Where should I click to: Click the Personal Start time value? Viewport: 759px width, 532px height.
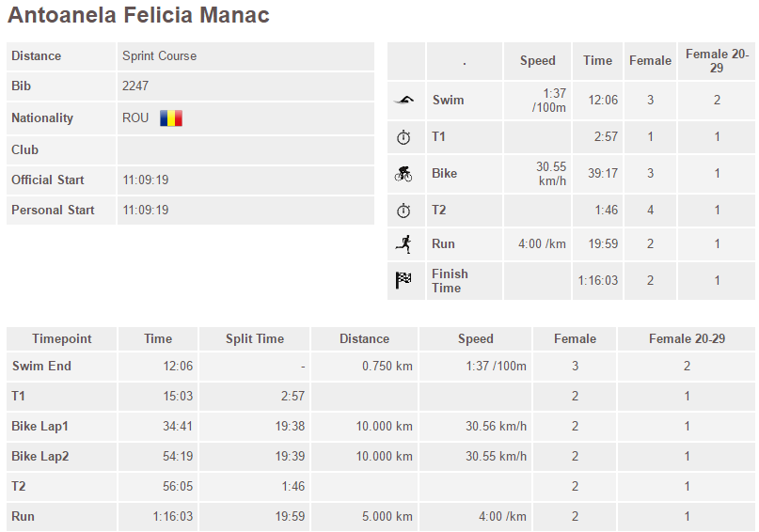coord(146,210)
